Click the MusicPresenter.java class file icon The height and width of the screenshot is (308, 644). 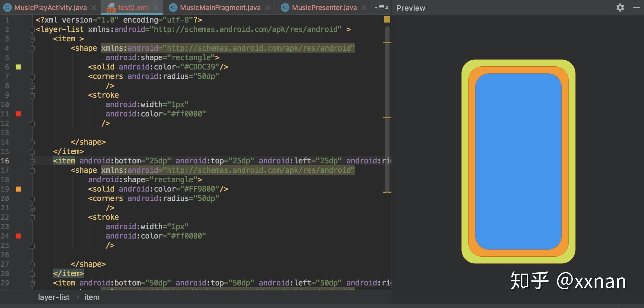(x=285, y=8)
